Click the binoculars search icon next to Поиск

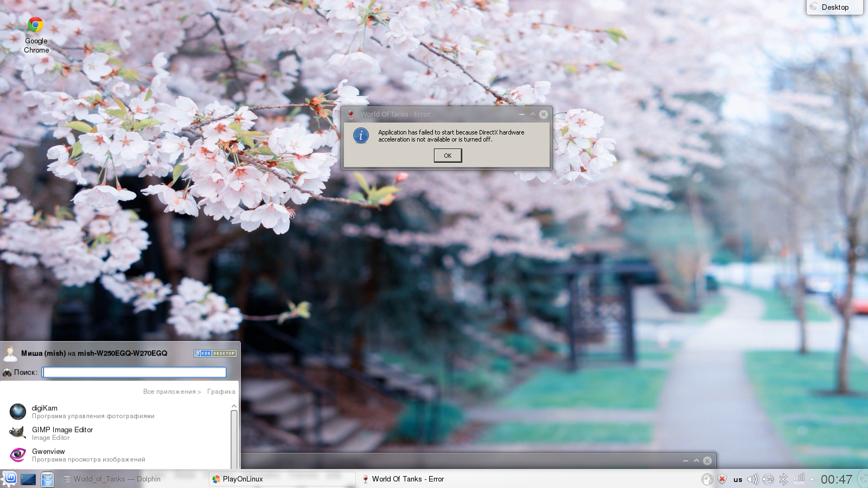[x=7, y=373]
